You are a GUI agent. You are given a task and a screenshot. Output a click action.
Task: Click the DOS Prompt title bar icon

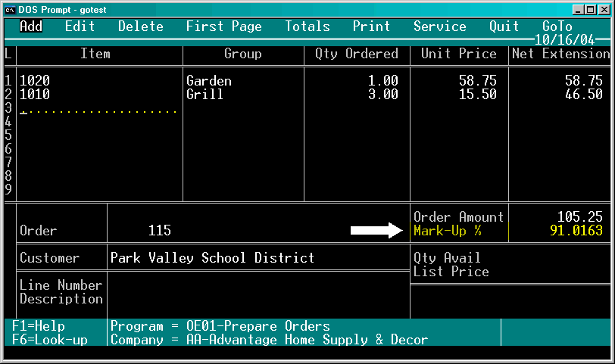click(x=10, y=10)
